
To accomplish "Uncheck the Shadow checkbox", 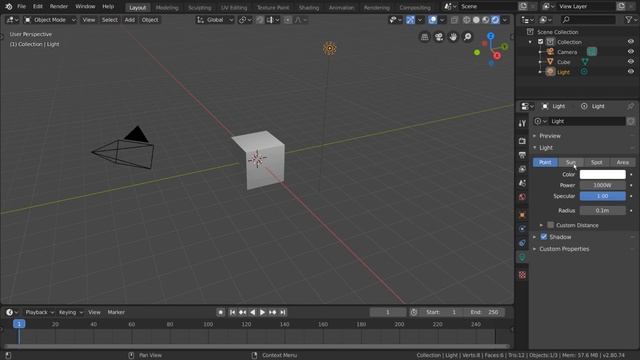I will coord(544,237).
